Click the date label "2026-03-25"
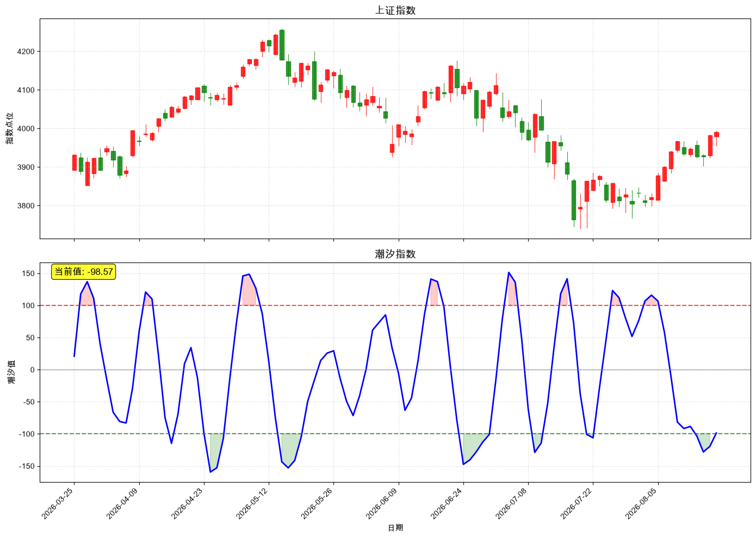The width and height of the screenshot is (756, 538). pyautogui.click(x=59, y=503)
